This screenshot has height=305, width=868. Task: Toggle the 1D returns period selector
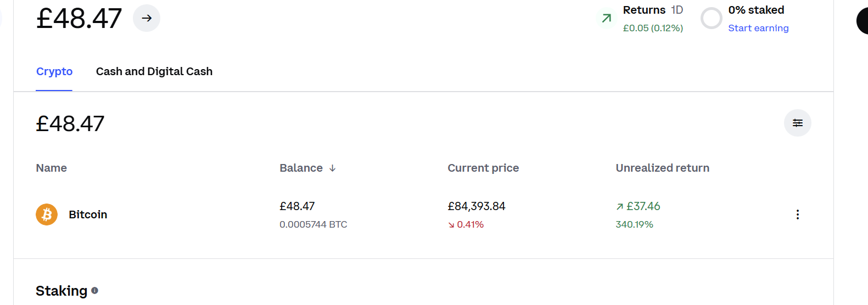point(677,10)
